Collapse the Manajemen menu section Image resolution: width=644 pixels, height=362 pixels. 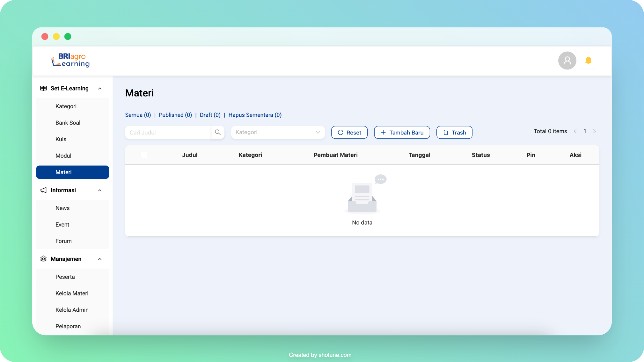(100, 258)
